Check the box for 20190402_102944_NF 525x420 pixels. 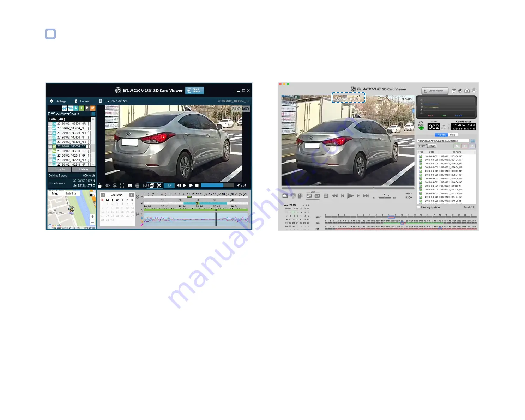point(50,156)
